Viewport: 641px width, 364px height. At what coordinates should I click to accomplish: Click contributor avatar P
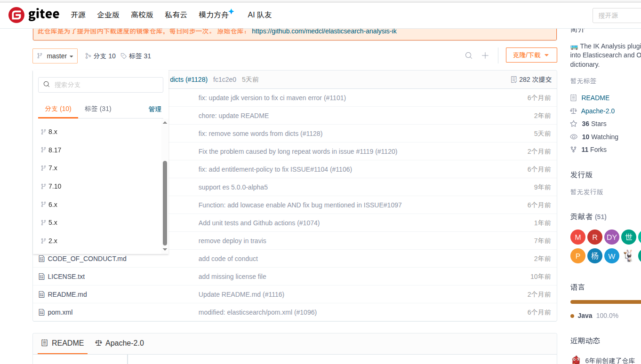(x=578, y=256)
